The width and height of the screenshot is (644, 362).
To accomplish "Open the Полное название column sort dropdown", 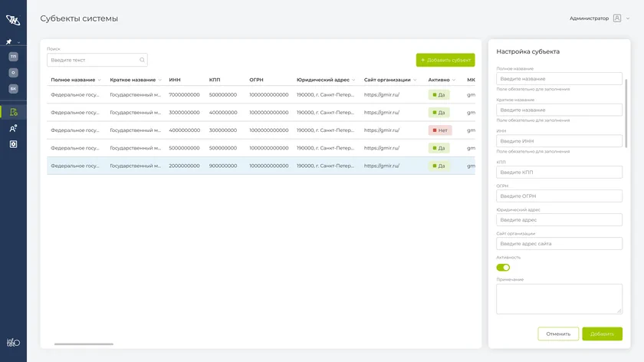I will point(99,80).
